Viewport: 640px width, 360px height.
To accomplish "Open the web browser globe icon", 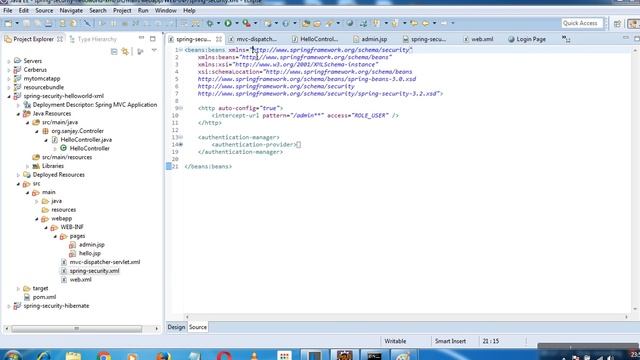I will click(x=350, y=23).
